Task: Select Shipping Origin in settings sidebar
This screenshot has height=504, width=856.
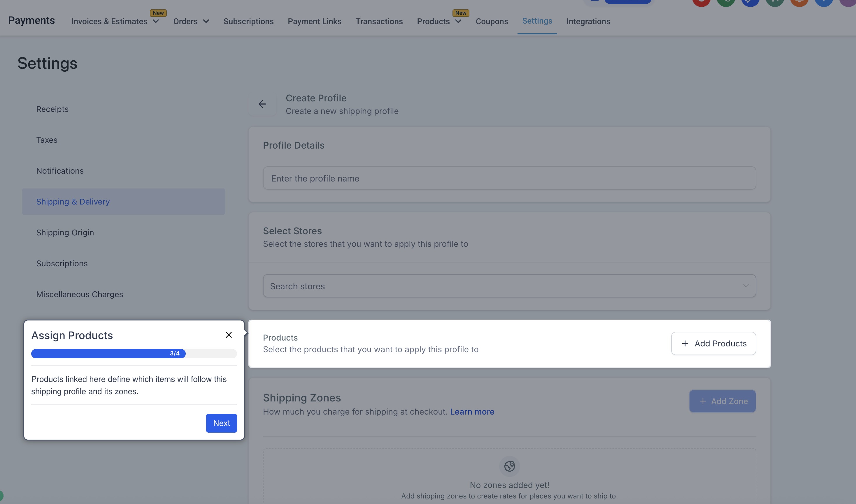Action: pos(65,233)
